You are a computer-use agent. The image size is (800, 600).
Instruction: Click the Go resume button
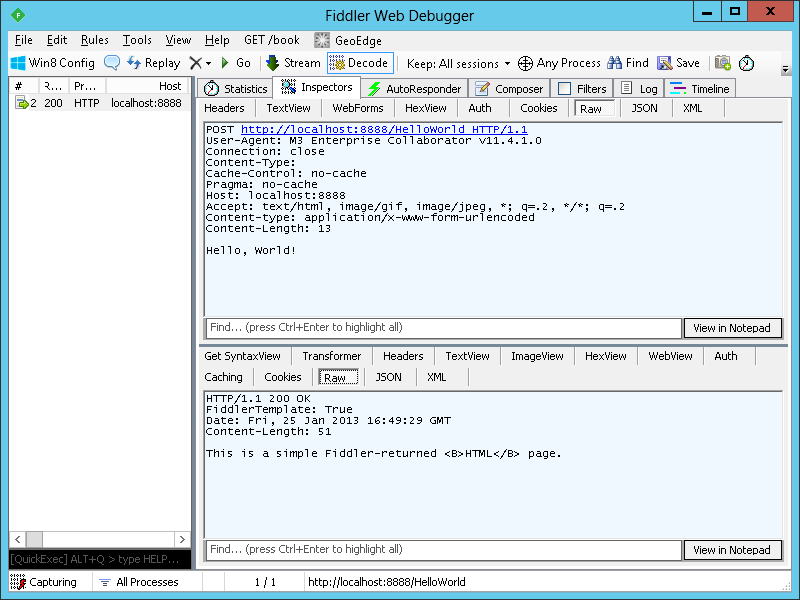(x=235, y=63)
